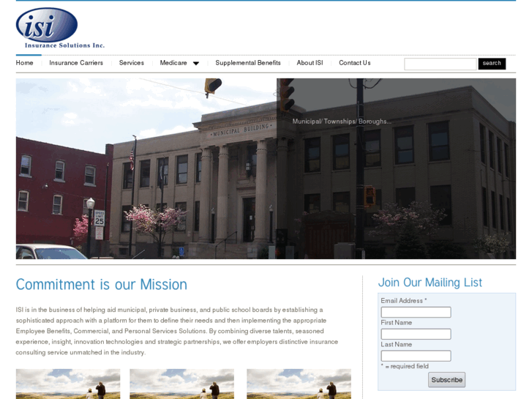Image resolution: width=532 pixels, height=399 pixels.
Task: Expand the Medicare dropdown arrow
Action: pyautogui.click(x=196, y=64)
